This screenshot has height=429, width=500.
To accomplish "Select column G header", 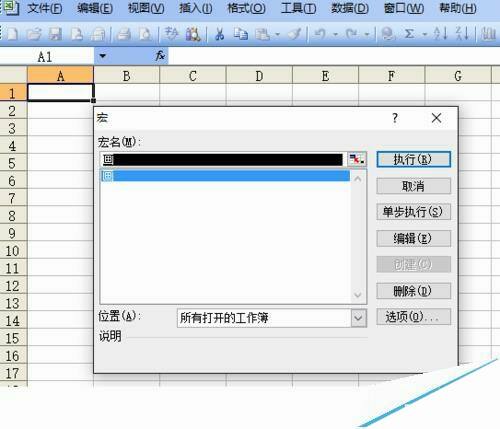I will coord(458,76).
